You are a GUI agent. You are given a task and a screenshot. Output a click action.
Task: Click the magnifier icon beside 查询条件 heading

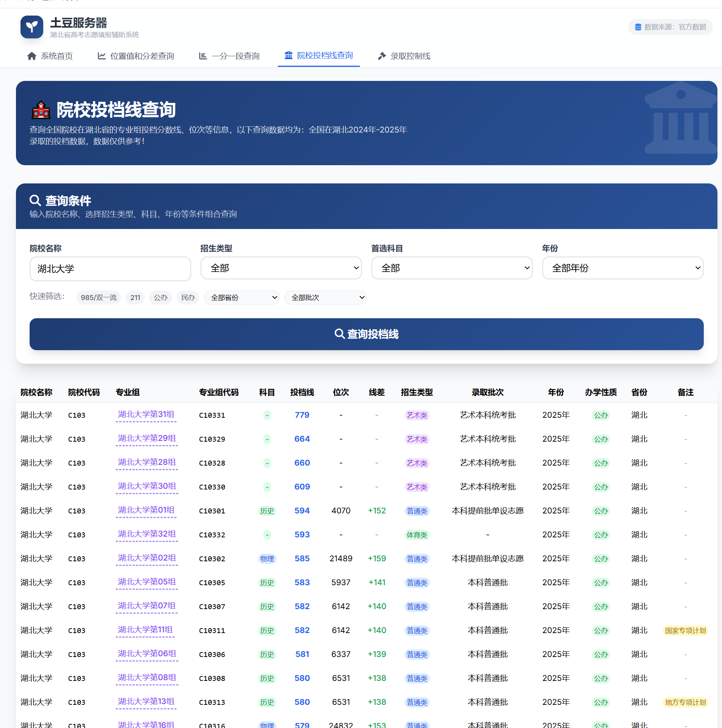(x=35, y=200)
